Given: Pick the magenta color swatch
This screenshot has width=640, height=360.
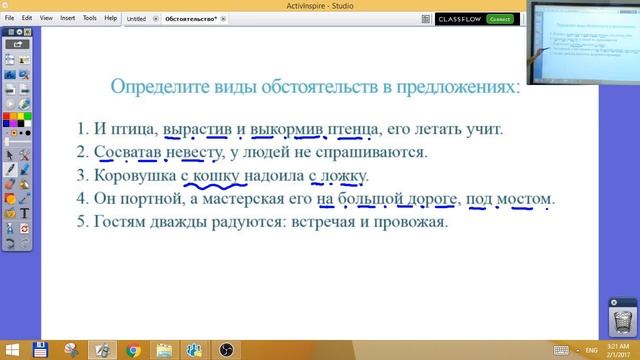Looking at the screenshot, I should point(13,123).
